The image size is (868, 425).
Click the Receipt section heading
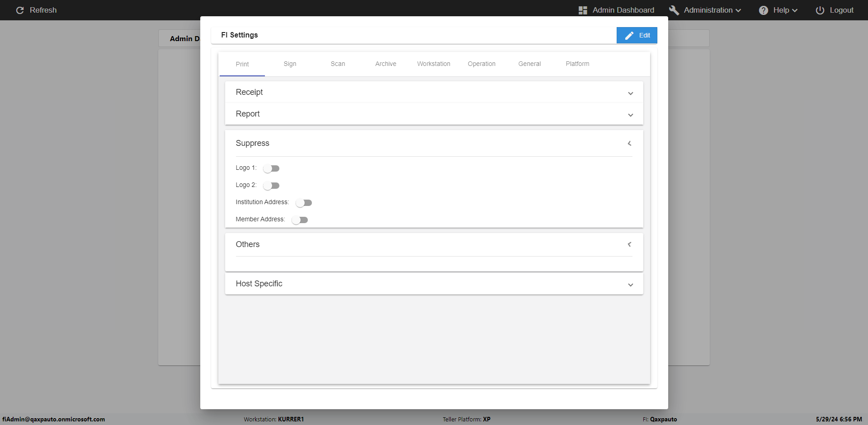[249, 92]
